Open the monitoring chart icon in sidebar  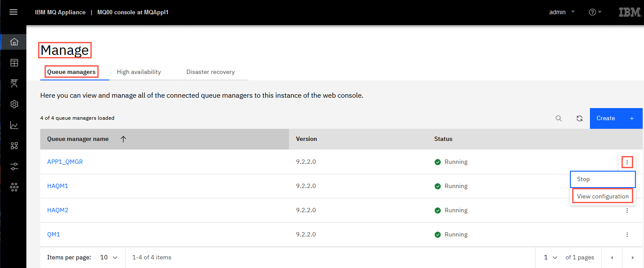pos(14,125)
